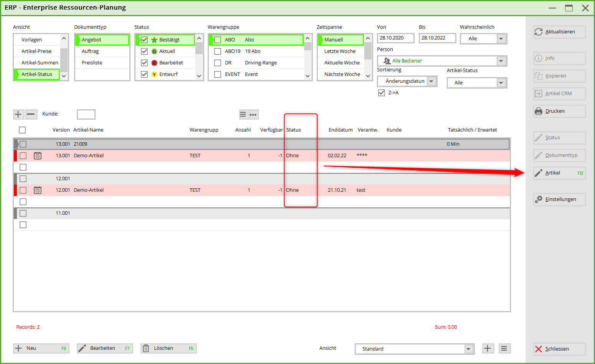Open the Änderungsdatum sorting dropdown
The width and height of the screenshot is (595, 364).
click(431, 81)
